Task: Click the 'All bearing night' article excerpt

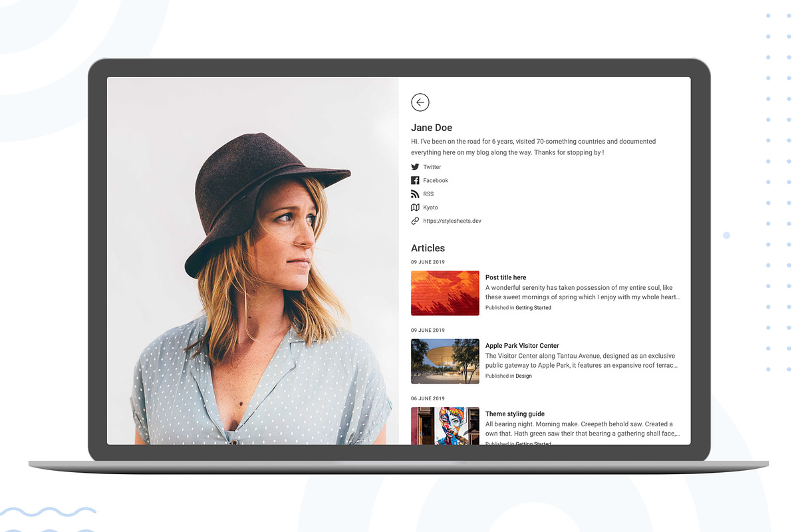Action: coord(583,429)
